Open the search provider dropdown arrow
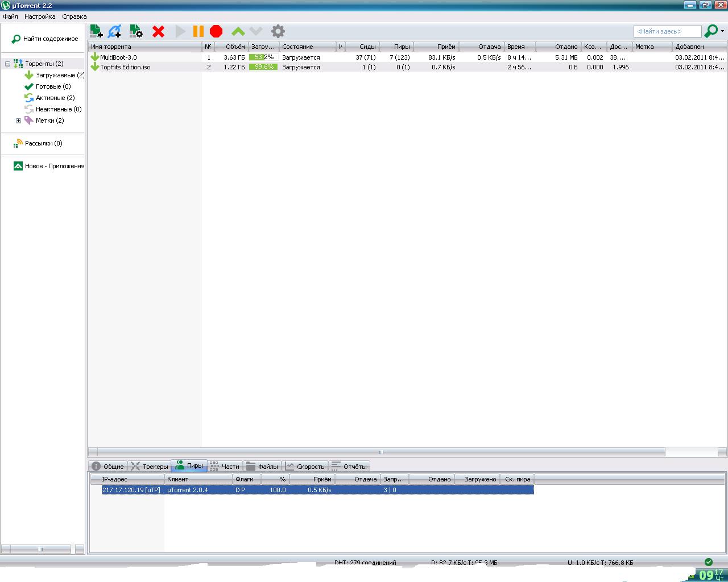Viewport: 728px width, 582px height. click(x=722, y=31)
